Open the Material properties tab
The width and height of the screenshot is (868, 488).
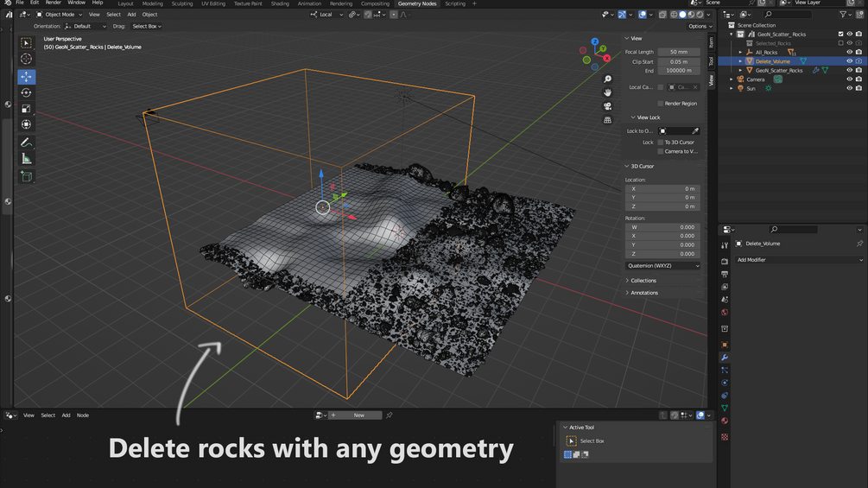click(724, 421)
